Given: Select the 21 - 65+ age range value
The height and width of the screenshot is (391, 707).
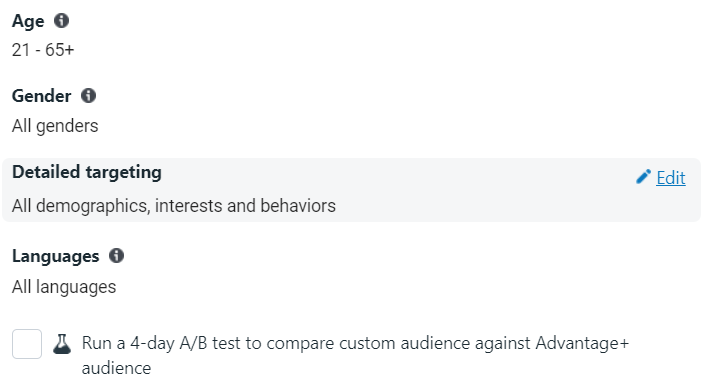Looking at the screenshot, I should [x=43, y=50].
